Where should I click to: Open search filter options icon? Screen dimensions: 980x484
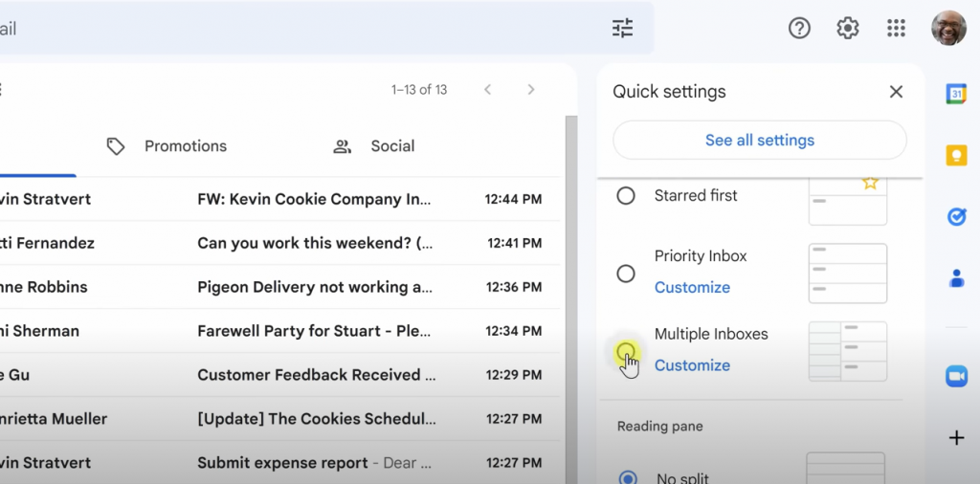click(623, 29)
